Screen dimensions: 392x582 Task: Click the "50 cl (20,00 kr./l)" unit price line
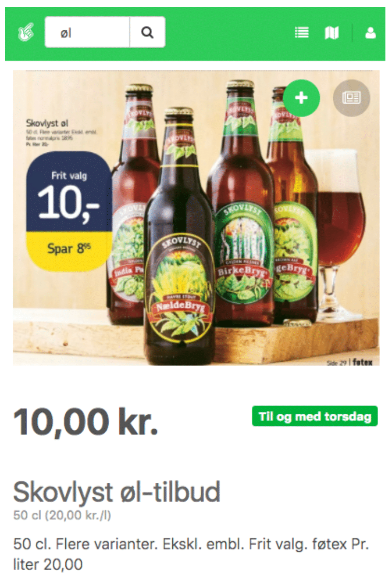click(62, 515)
